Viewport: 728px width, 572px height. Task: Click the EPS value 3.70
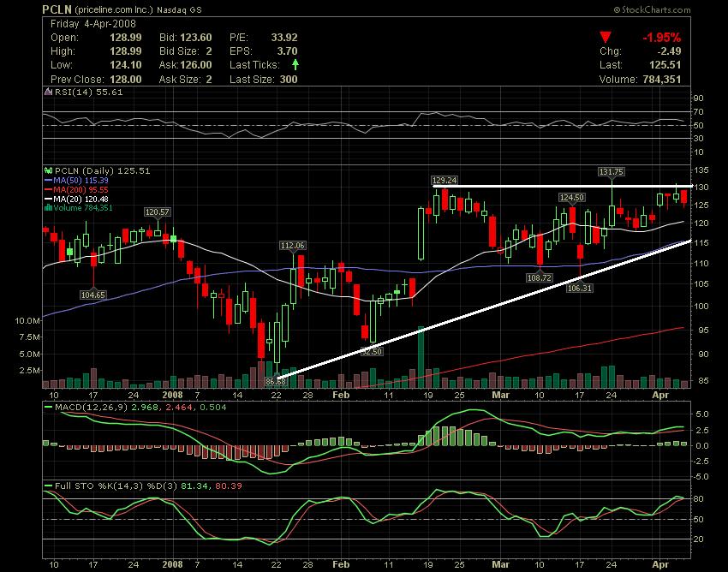click(x=287, y=51)
